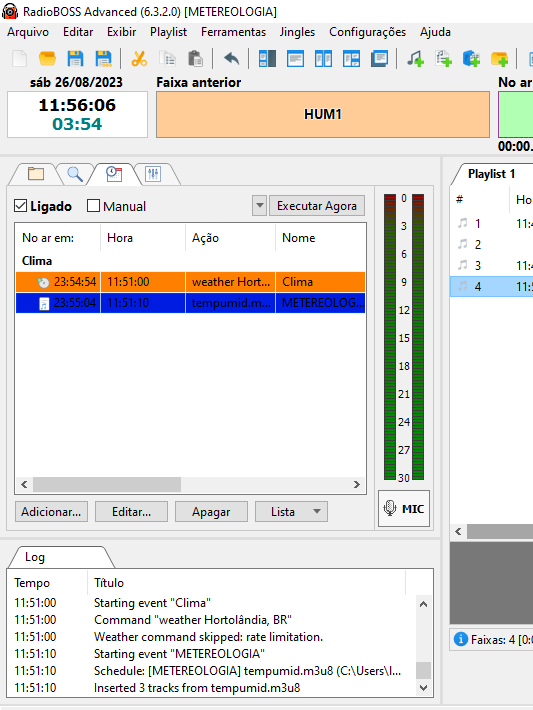Uncheck the Ligado checkbox
This screenshot has height=710, width=533.
coord(20,206)
